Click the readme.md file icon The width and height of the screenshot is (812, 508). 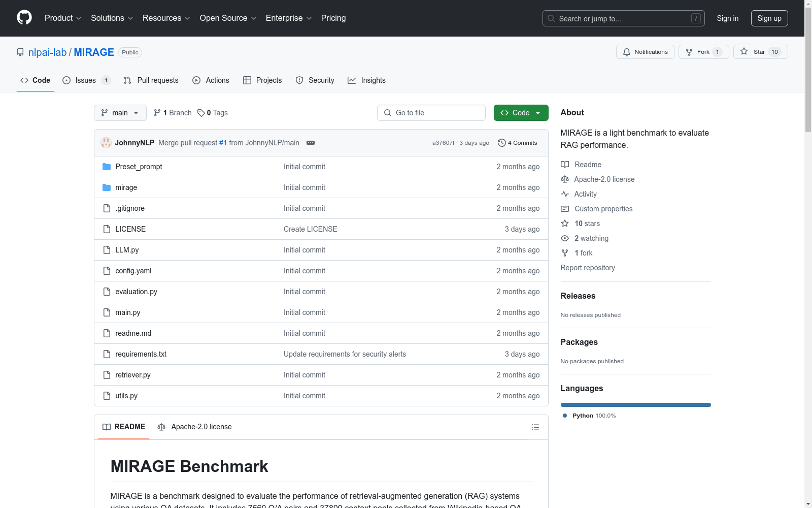[x=107, y=333]
